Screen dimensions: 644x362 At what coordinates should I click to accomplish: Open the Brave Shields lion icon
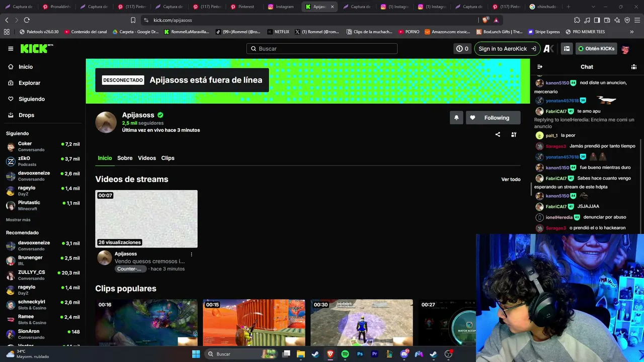point(485,20)
